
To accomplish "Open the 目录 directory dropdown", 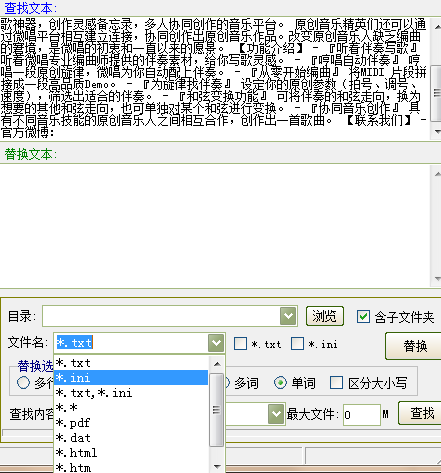I will 288,316.
